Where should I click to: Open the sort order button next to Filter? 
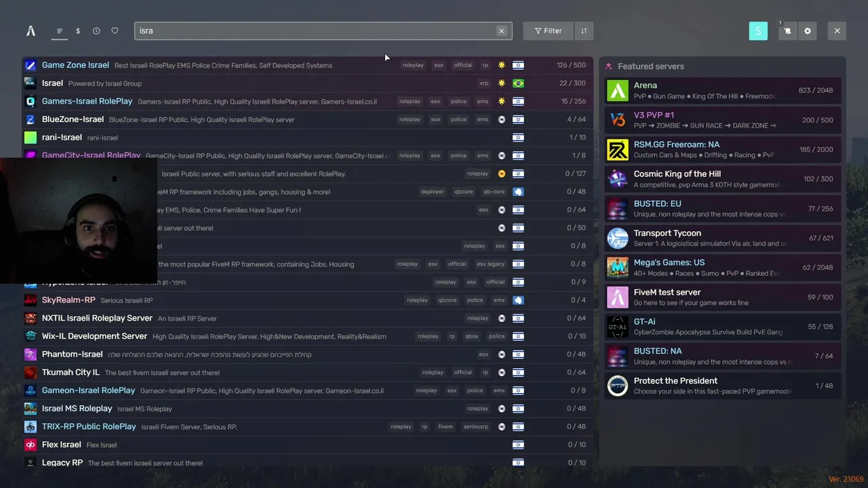(x=584, y=30)
